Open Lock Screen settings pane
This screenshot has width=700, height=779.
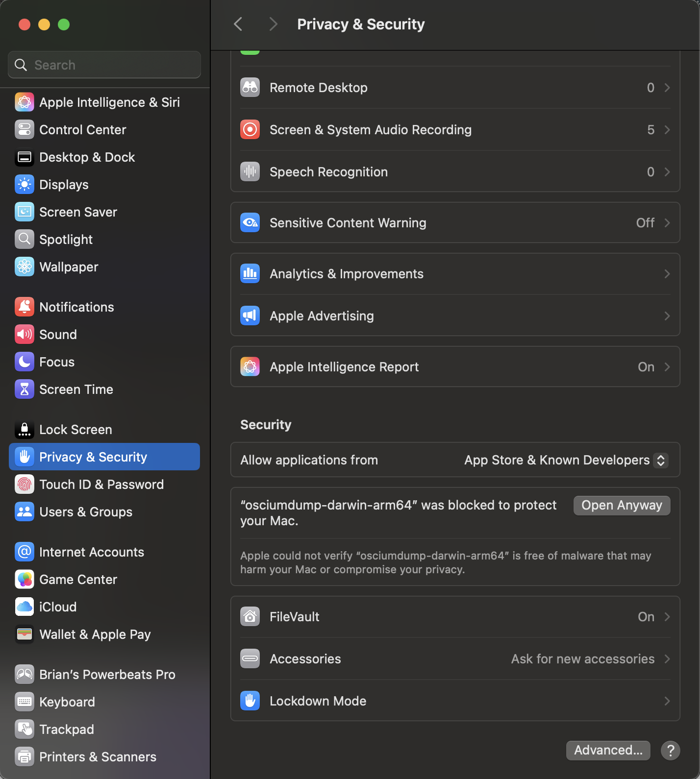(x=104, y=430)
